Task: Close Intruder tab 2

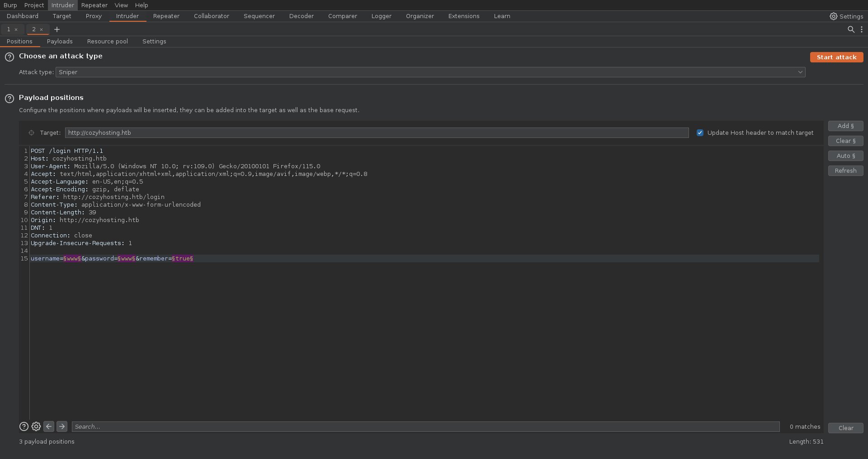Action: pos(42,29)
